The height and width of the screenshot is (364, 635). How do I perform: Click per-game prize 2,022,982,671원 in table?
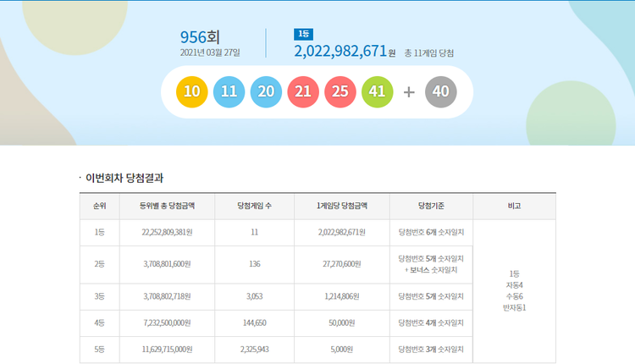(342, 233)
